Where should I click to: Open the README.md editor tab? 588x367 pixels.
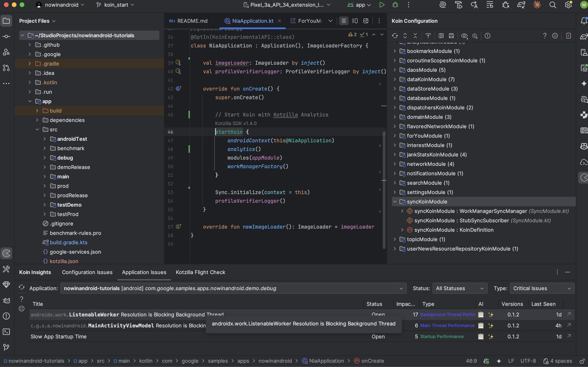[192, 21]
